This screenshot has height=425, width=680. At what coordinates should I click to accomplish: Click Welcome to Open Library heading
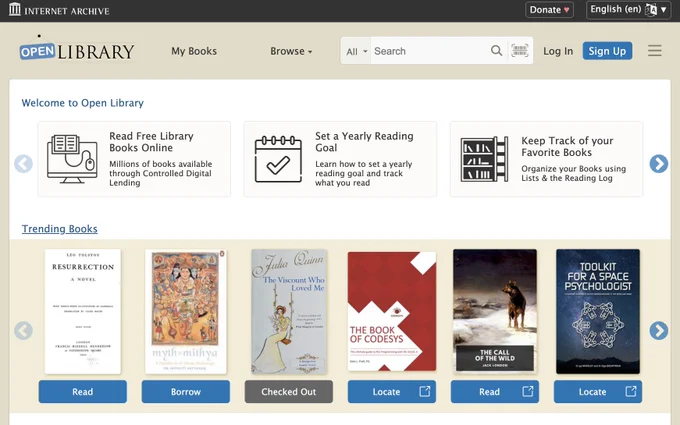tap(82, 103)
